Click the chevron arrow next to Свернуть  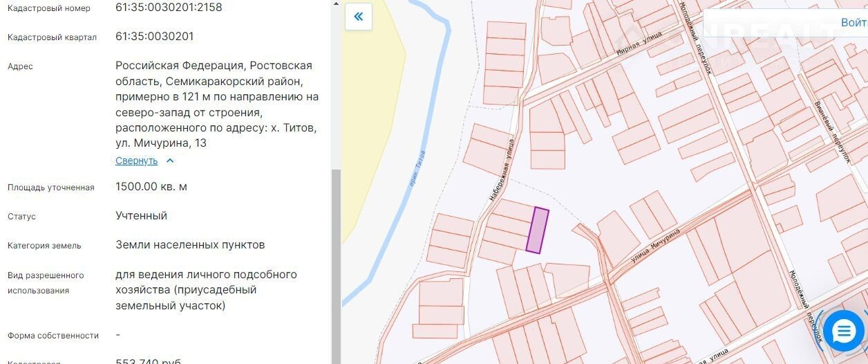tap(170, 161)
